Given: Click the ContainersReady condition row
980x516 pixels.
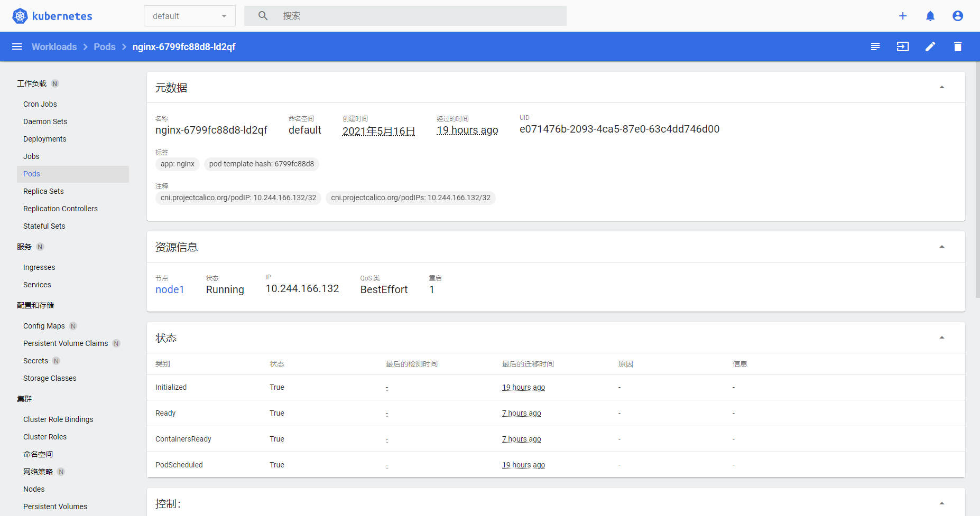Looking at the screenshot, I should click(x=556, y=439).
